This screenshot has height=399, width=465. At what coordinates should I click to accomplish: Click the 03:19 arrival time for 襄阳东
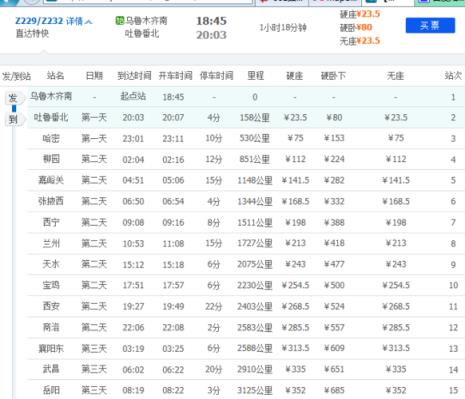tap(133, 348)
